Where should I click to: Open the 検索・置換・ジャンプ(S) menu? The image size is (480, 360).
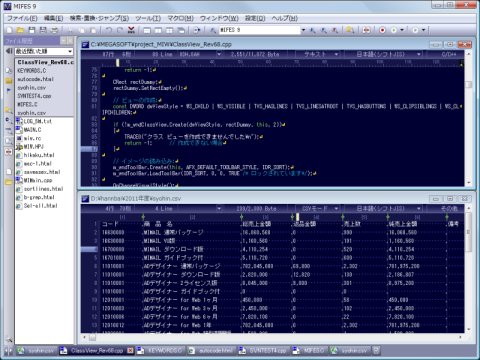pyautogui.click(x=99, y=18)
